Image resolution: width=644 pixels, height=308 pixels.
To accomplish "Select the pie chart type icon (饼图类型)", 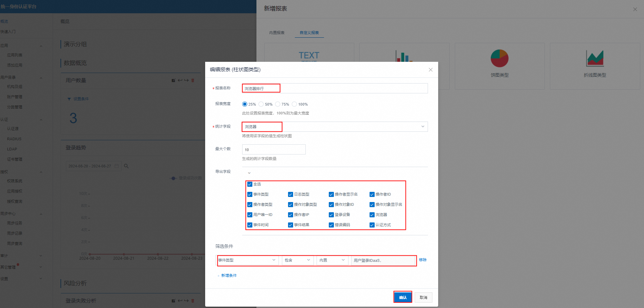I will (x=499, y=58).
